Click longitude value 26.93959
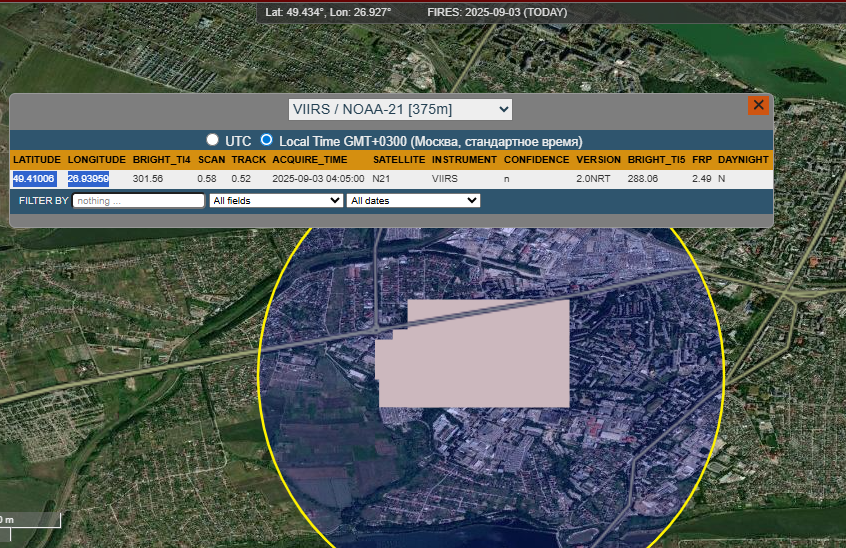 point(88,179)
